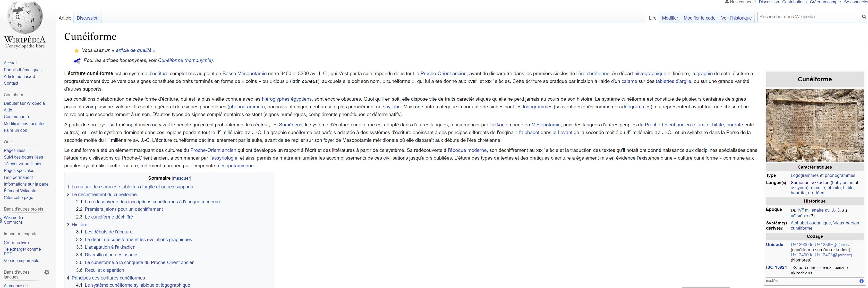The image size is (868, 288).
Task: Open the Modifier le code tab
Action: (x=700, y=18)
